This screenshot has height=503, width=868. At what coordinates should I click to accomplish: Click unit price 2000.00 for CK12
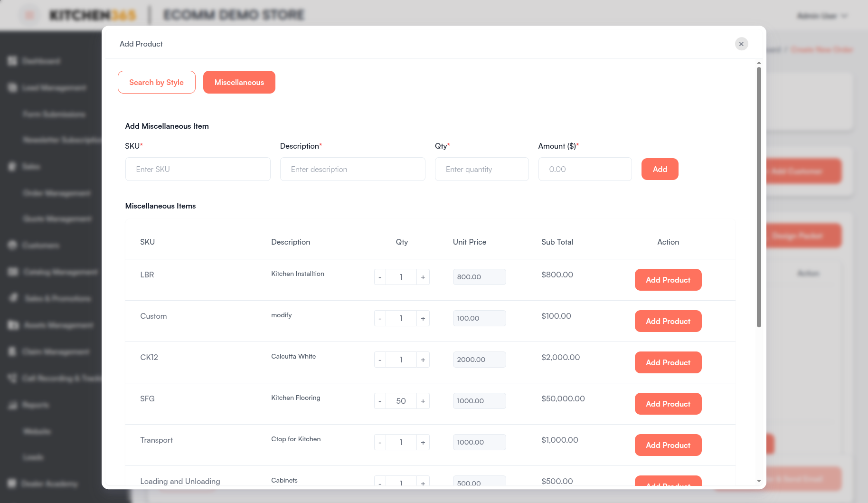coord(480,360)
